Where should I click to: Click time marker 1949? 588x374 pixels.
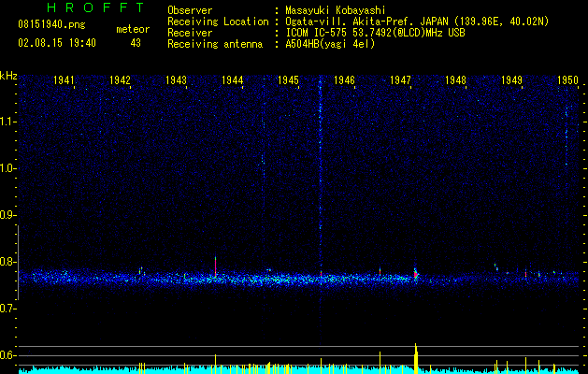point(512,79)
